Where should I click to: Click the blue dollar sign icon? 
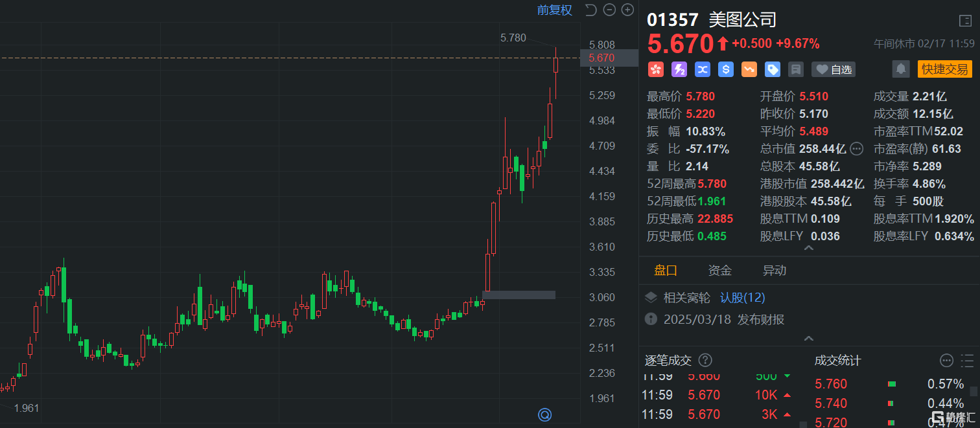[x=726, y=69]
